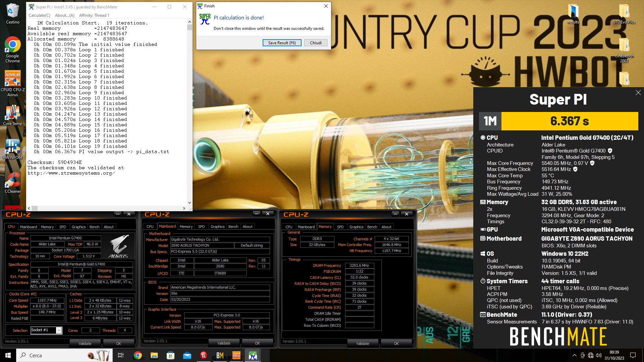Click Save Result (F6) button
This screenshot has height=362, width=644.
click(282, 43)
